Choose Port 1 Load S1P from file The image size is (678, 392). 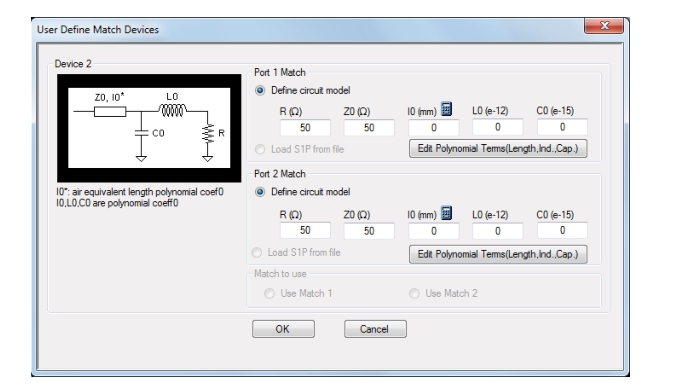[260, 149]
